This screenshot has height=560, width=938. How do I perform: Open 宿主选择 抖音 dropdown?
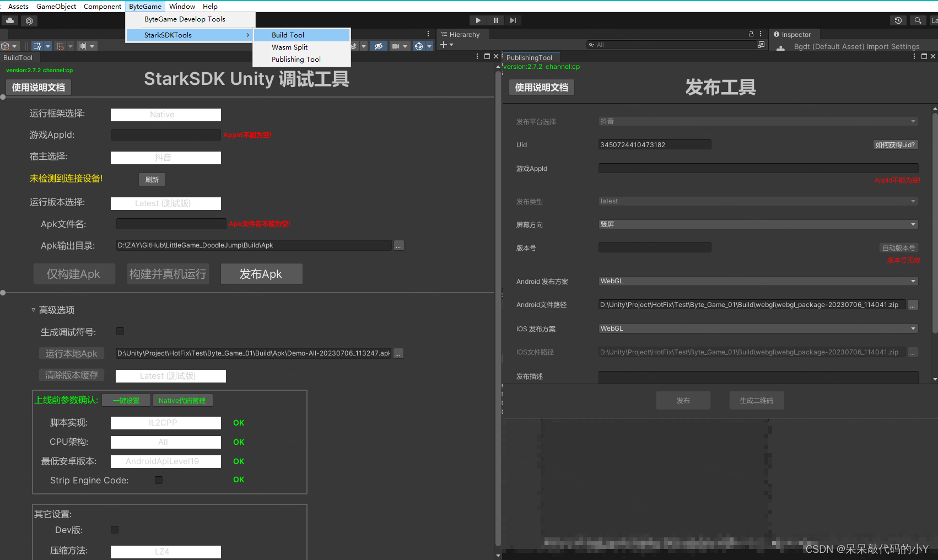point(166,158)
